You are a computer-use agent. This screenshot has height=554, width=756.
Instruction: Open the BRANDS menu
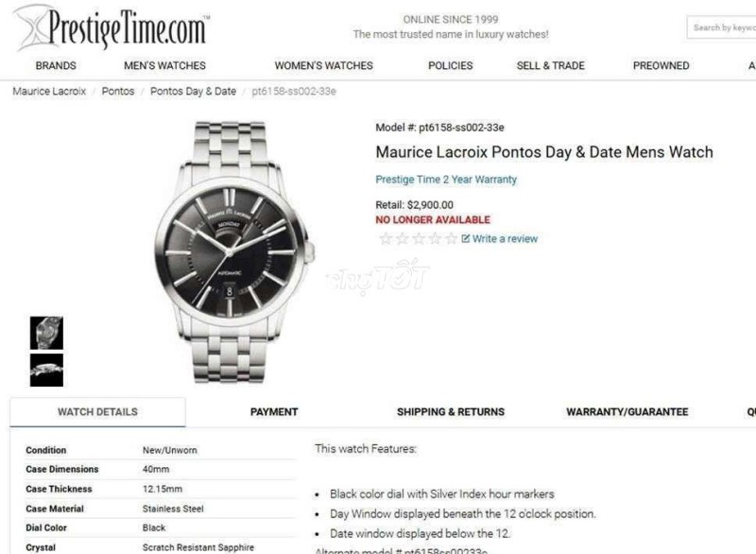56,65
